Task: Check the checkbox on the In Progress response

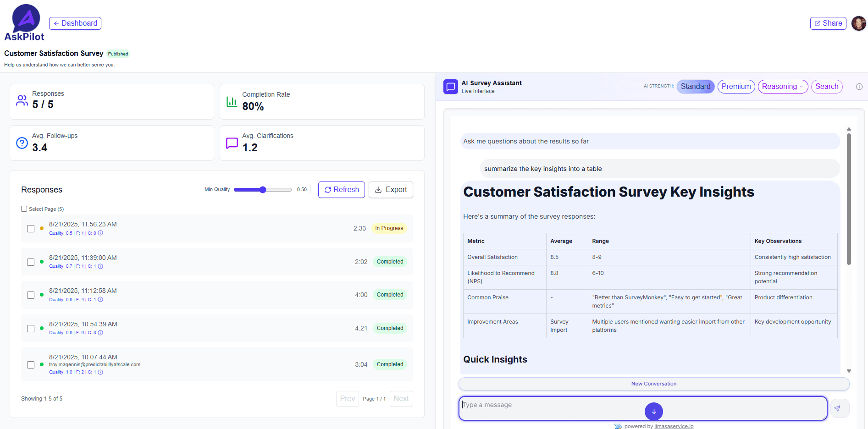Action: (31, 228)
